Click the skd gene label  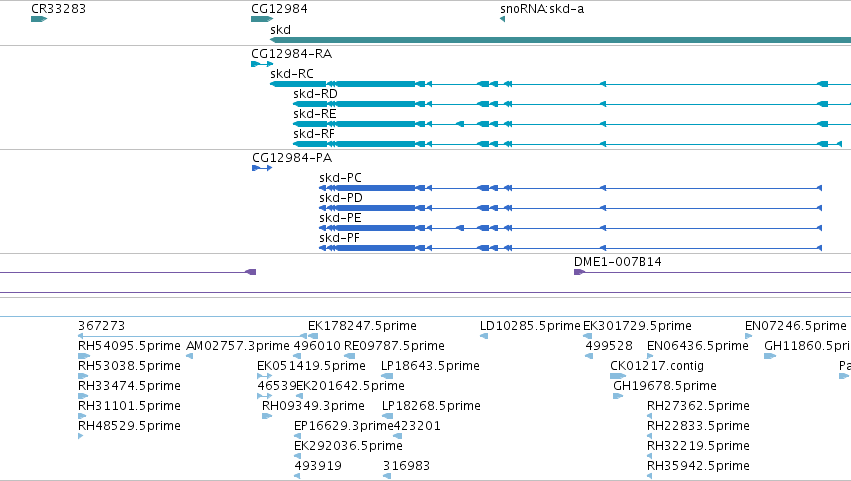280,30
